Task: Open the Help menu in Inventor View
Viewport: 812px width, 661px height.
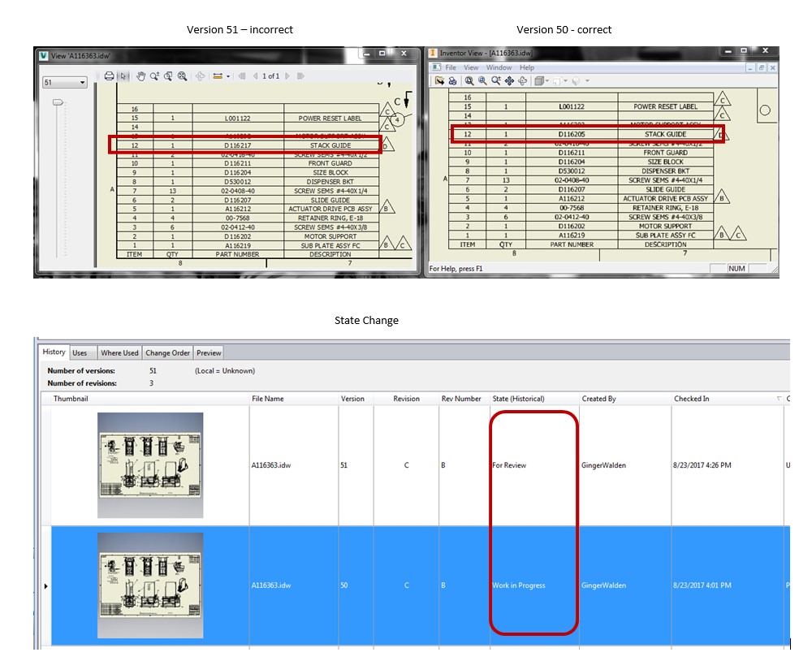Action: pyautogui.click(x=527, y=67)
